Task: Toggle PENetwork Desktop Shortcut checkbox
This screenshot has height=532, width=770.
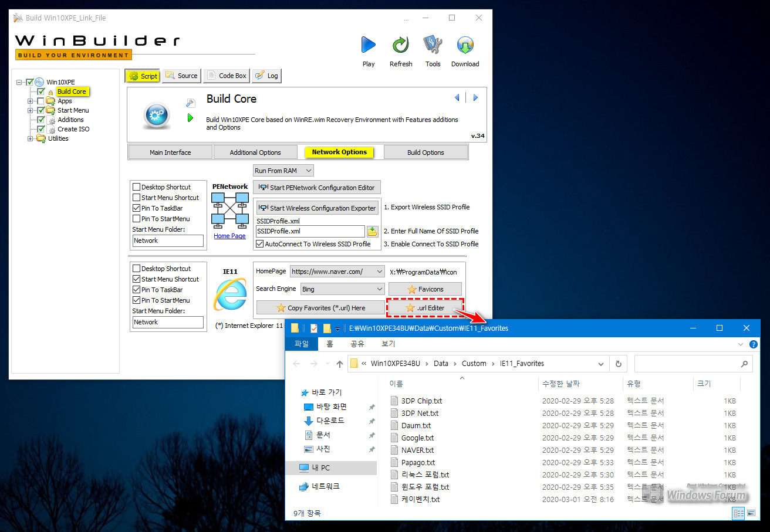Action: tap(137, 187)
